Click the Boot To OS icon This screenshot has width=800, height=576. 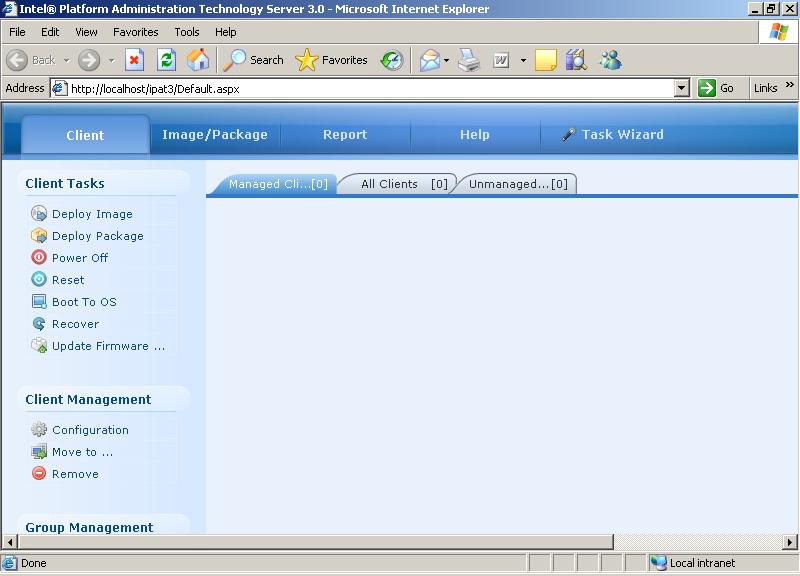tap(39, 302)
